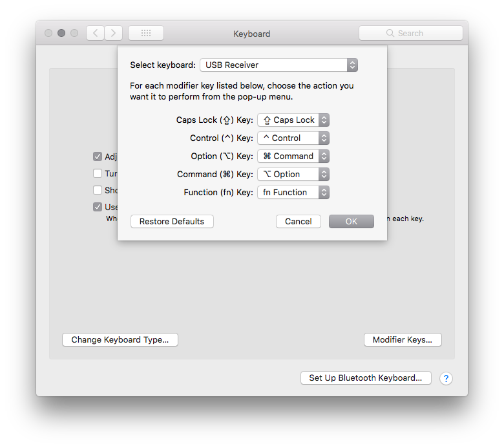Click the Search field in Keyboard window
This screenshot has width=504, height=448.
[x=411, y=33]
